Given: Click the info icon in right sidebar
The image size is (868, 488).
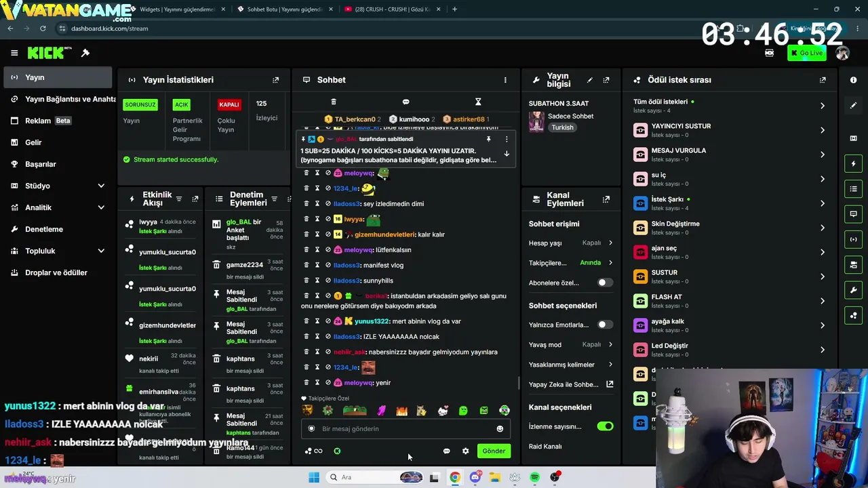Looking at the screenshot, I should pyautogui.click(x=853, y=80).
